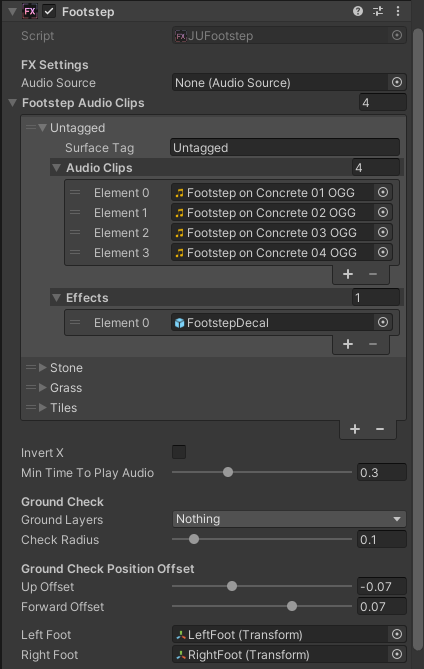Open object picker for Right Foot transform

[x=397, y=654]
